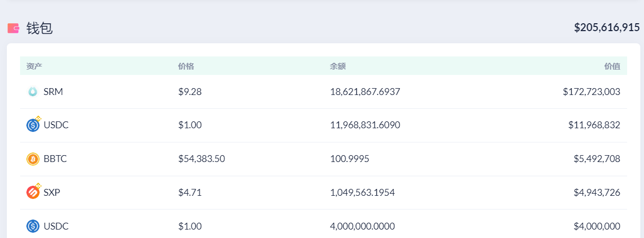The image size is (644, 238).
Task: Sort by the 价值 column header
Action: click(x=612, y=66)
